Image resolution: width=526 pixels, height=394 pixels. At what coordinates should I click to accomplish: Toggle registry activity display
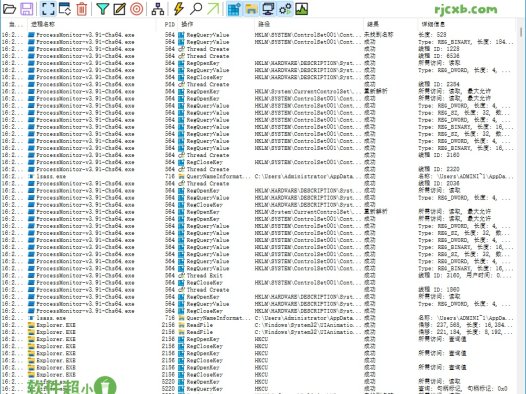[x=234, y=9]
